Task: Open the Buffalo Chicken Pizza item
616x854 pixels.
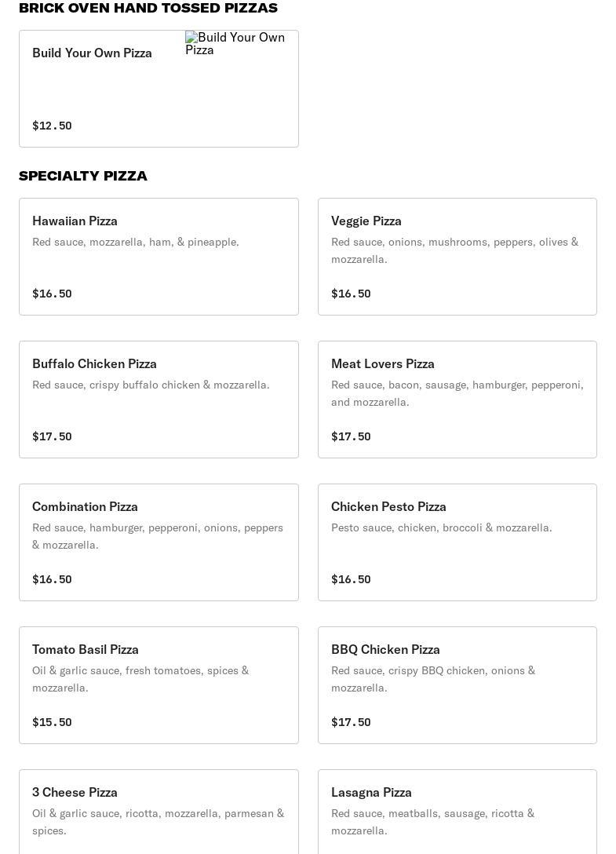Action: click(159, 400)
